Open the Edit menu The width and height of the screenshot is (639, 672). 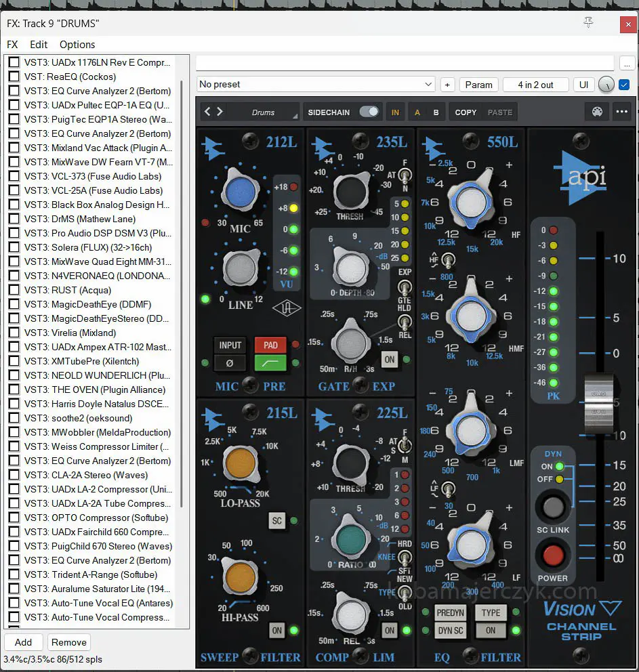pyautogui.click(x=39, y=45)
